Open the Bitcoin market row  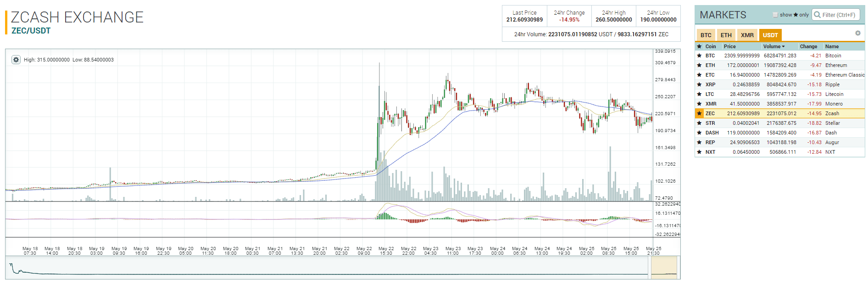point(779,56)
